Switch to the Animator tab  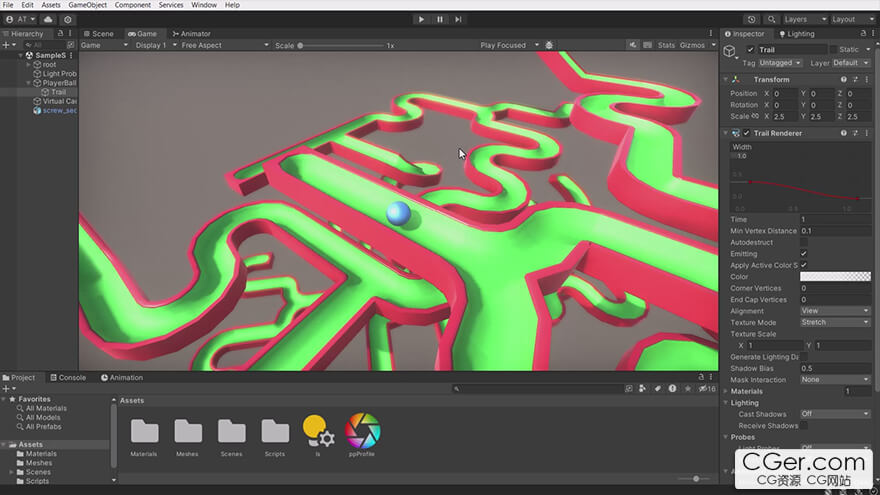click(192, 34)
